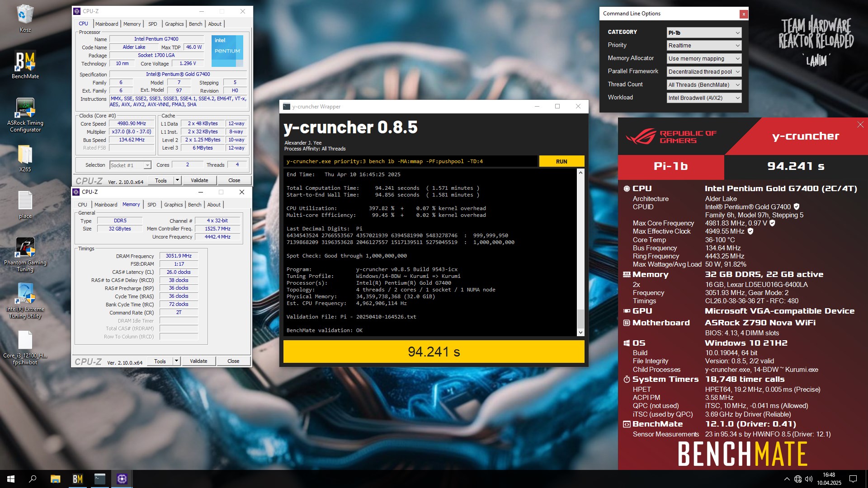Open Graphics tab in top CPU-Z
The height and width of the screenshot is (488, 868).
click(174, 24)
